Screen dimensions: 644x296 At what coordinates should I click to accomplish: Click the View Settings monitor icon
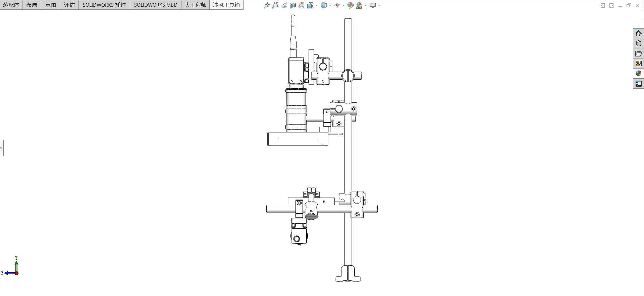pos(373,5)
